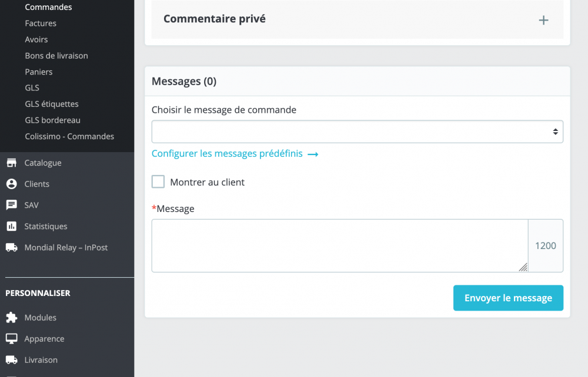Screen dimensions: 588x377
Task: Grab the Message textarea resize handle
Action: (x=523, y=268)
